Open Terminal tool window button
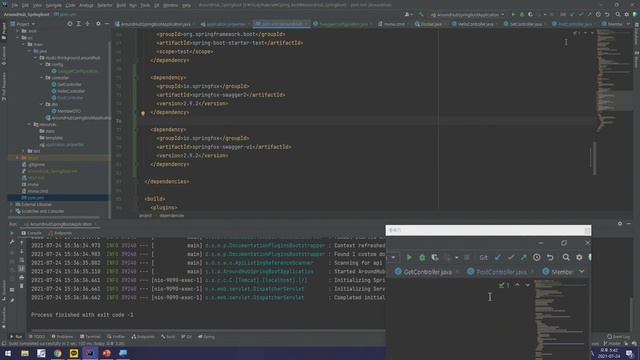The width and height of the screenshot is (640, 360). point(90,337)
